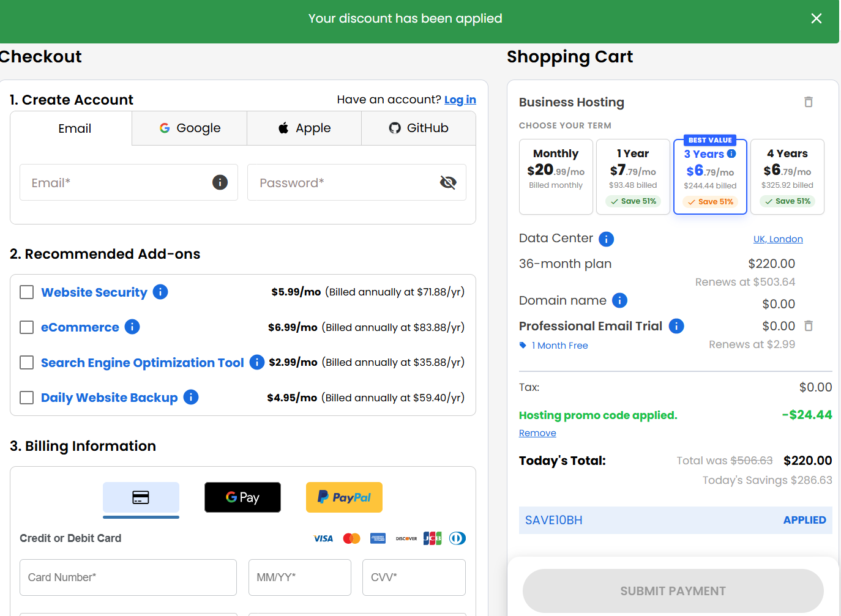Open Daily Website Backup info icon
Image resolution: width=841 pixels, height=616 pixels.
pos(191,397)
